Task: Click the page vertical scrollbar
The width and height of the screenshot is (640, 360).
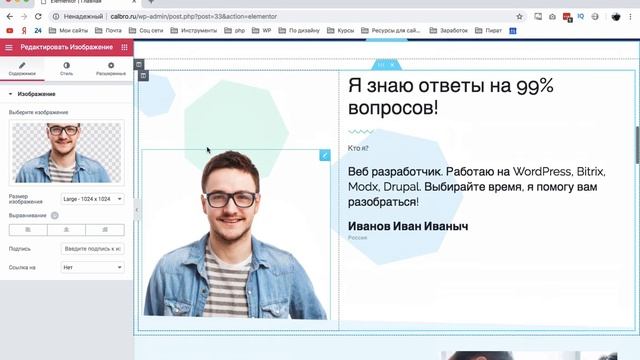Action: (638, 145)
